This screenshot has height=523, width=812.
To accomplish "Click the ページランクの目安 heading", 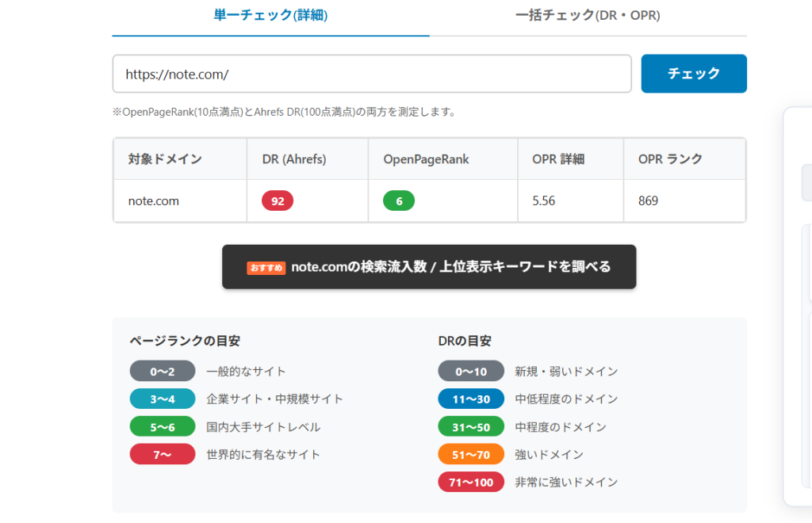I will coord(185,341).
